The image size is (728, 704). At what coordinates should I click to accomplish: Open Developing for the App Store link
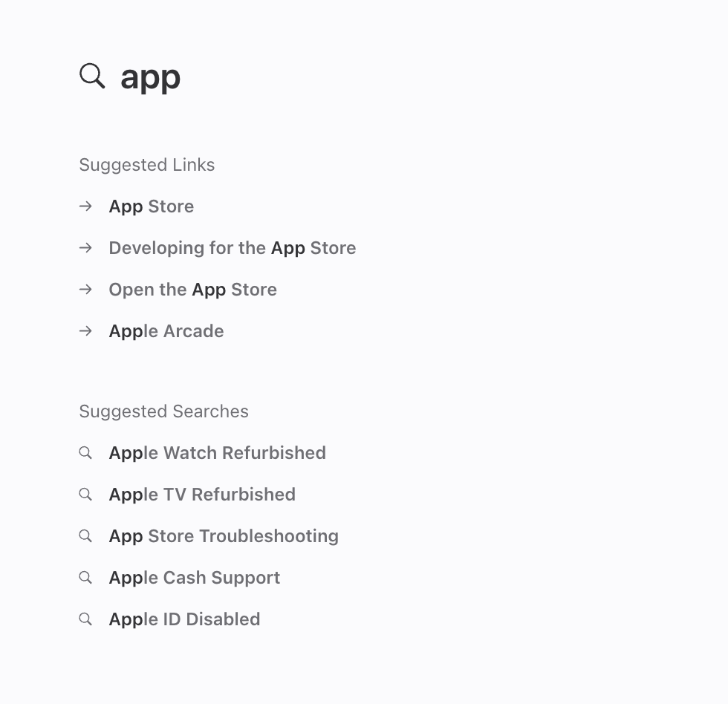(233, 248)
